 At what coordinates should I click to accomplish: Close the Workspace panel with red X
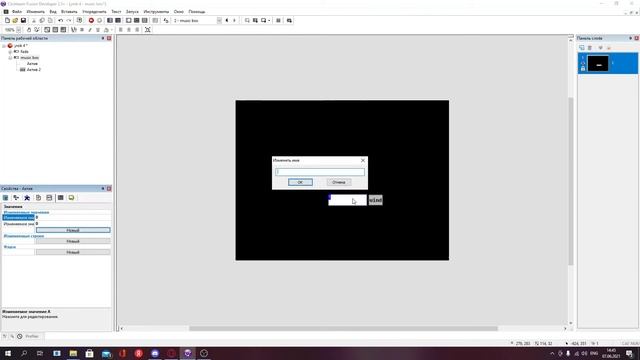109,38
